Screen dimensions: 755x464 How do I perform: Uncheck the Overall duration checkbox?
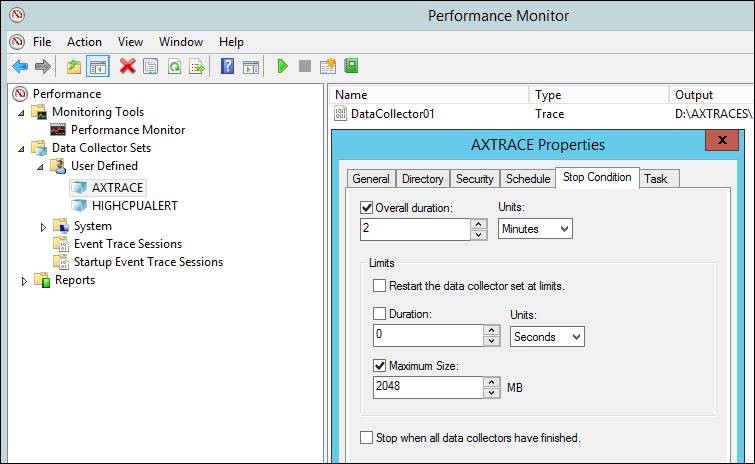pyautogui.click(x=367, y=208)
